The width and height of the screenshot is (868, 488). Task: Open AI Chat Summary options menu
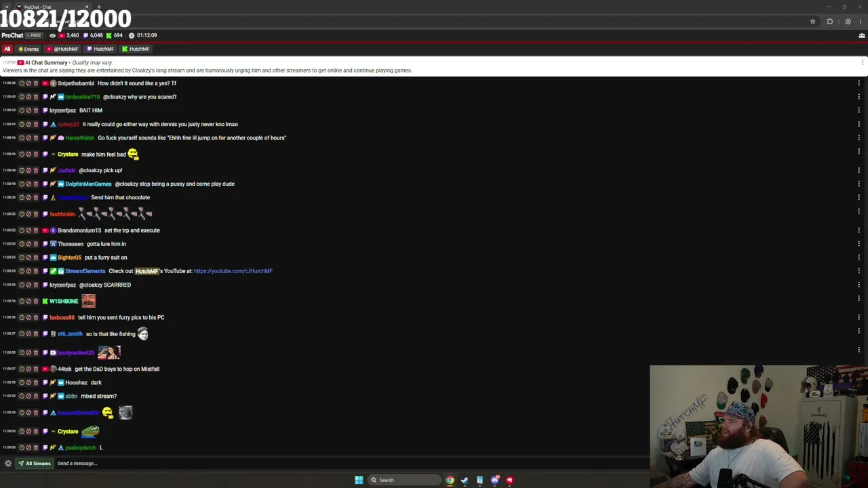click(863, 62)
